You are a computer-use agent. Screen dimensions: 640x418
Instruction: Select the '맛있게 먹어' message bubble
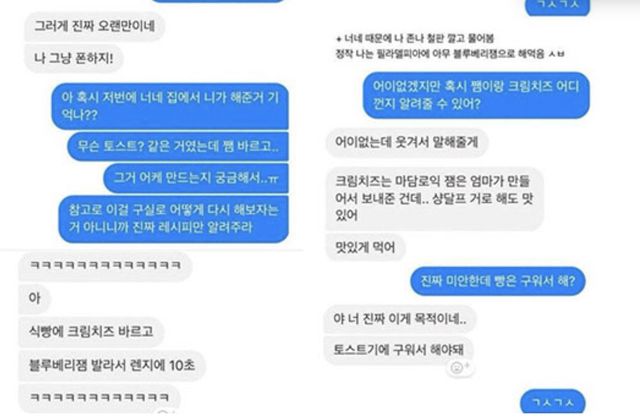click(365, 247)
